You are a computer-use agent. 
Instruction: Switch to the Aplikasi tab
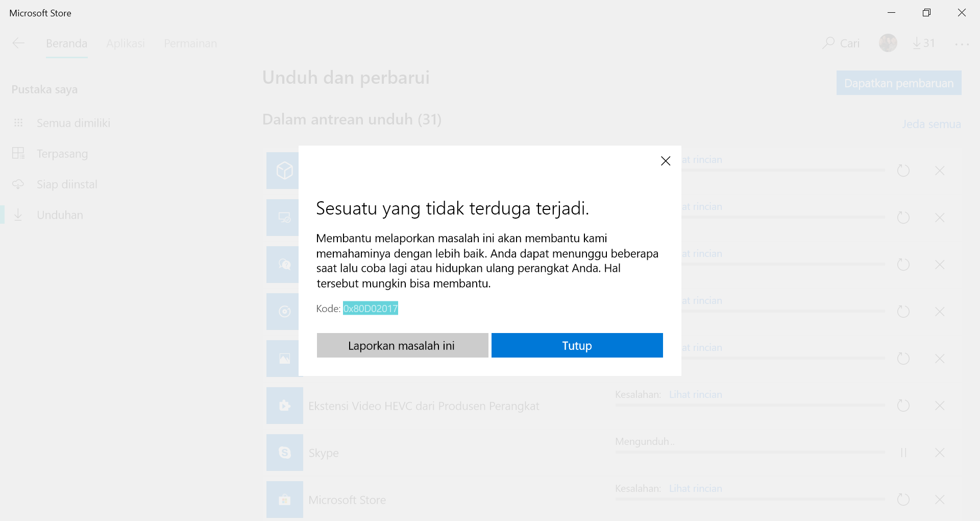[x=126, y=43]
